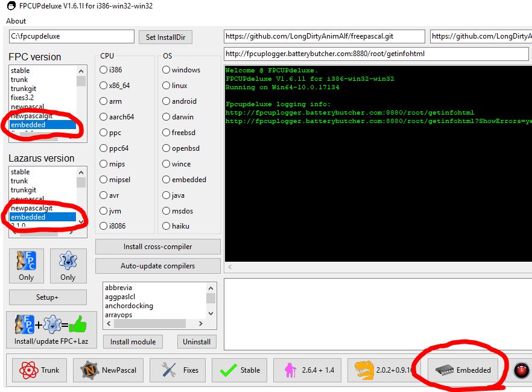Click the Trunk atom icon button
The height and width of the screenshot is (392, 532).
click(40, 370)
